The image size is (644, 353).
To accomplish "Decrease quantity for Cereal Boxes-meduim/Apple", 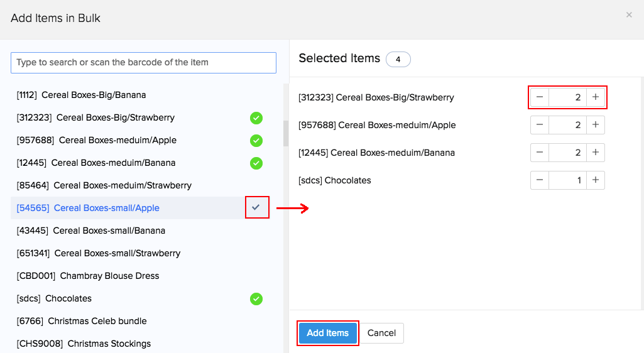I will point(540,125).
